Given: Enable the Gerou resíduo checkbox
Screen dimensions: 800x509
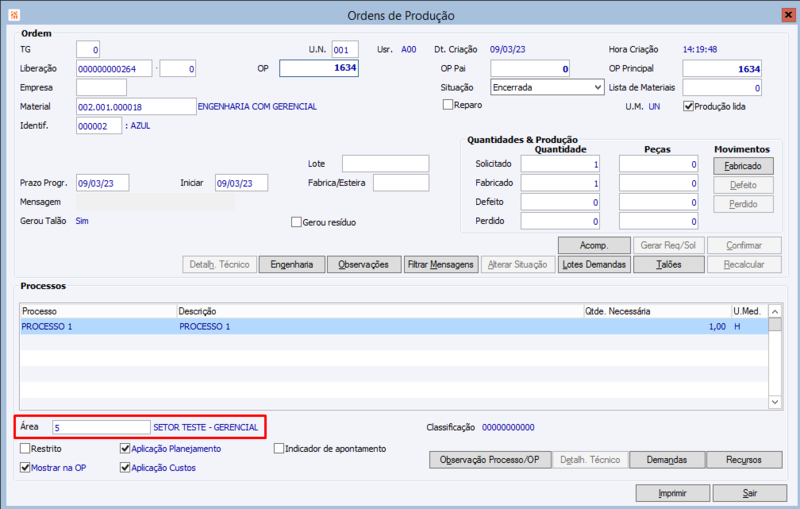Looking at the screenshot, I should tap(296, 222).
